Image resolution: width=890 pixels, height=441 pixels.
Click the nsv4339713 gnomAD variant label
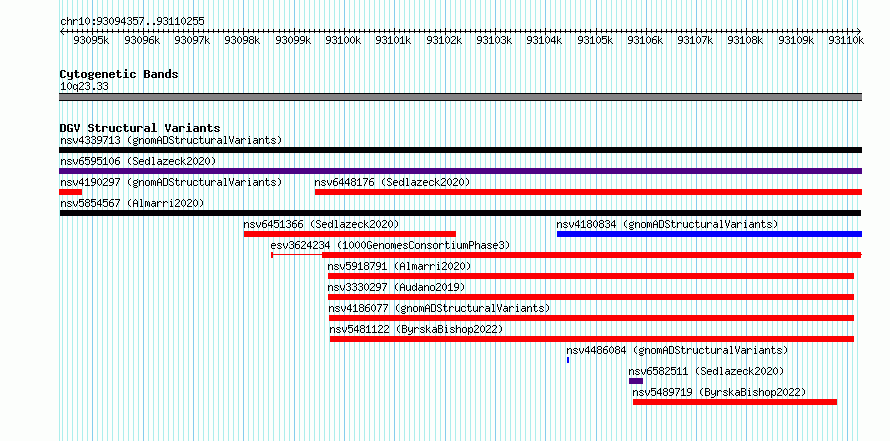(171, 140)
